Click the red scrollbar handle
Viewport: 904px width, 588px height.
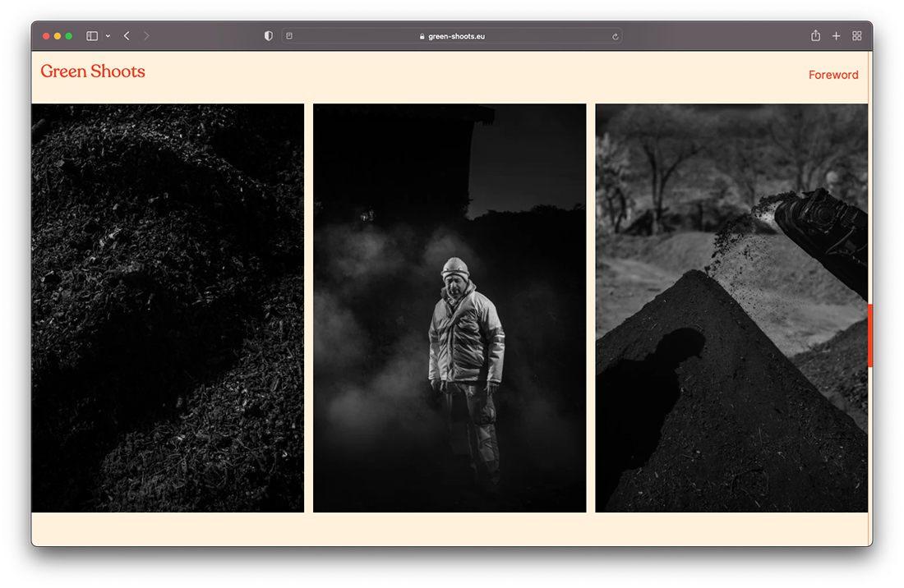tap(870, 335)
